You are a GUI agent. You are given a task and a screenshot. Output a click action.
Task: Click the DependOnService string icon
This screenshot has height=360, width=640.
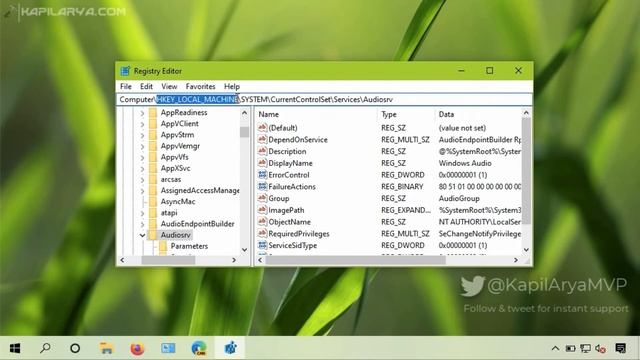coord(262,139)
